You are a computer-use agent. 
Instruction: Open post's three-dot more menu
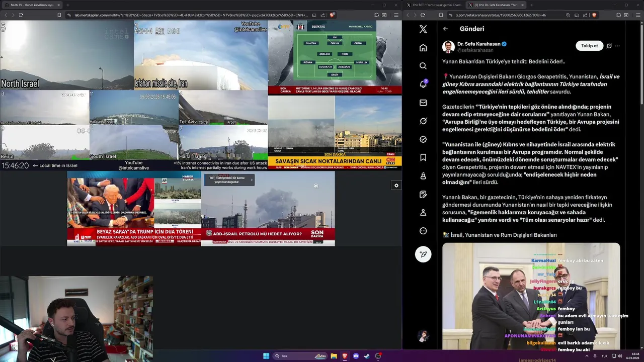[617, 46]
